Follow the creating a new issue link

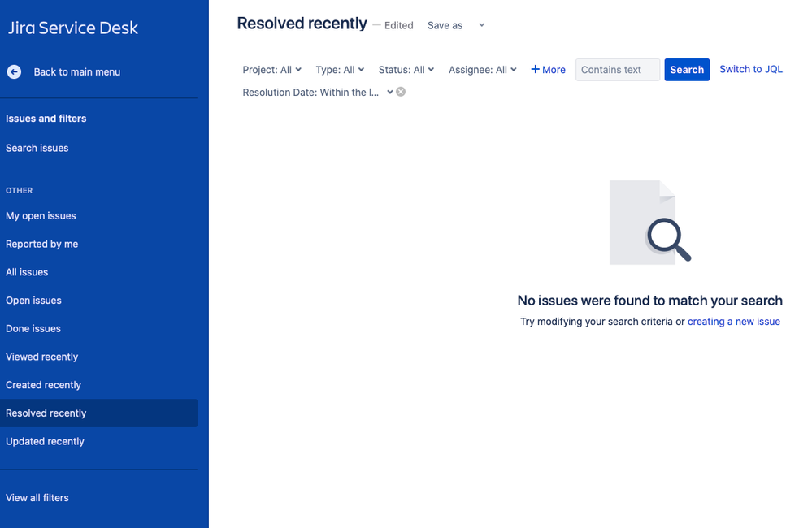click(733, 322)
